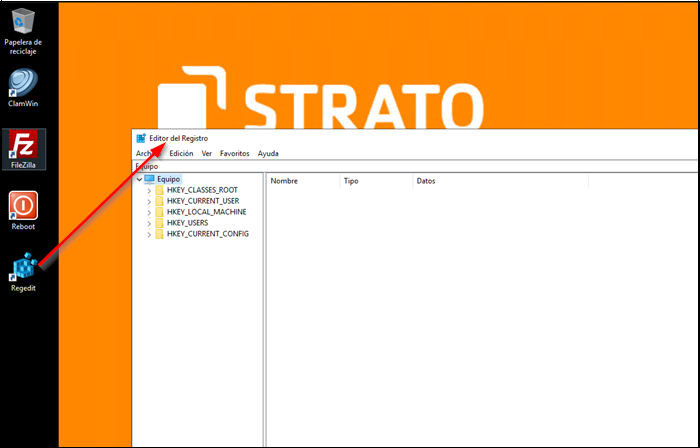
Task: Click the Nombre column header
Action: point(303,181)
